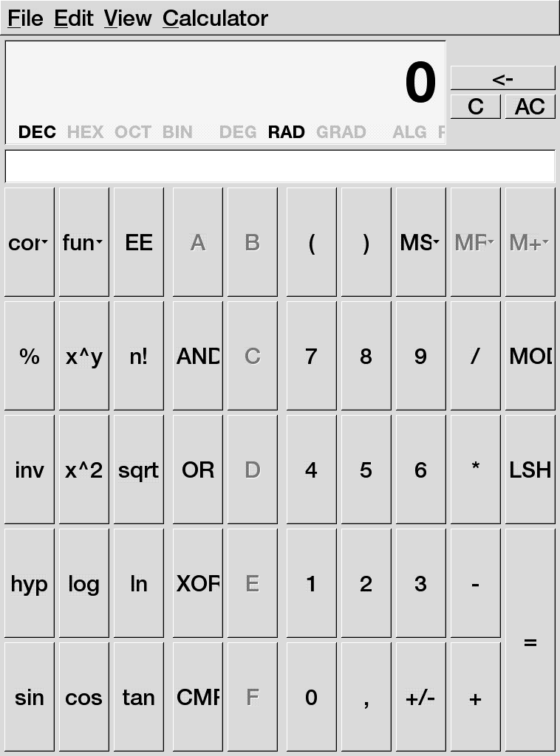560x756 pixels.
Task: Switch angle mode at DEG indicator
Action: click(x=238, y=132)
